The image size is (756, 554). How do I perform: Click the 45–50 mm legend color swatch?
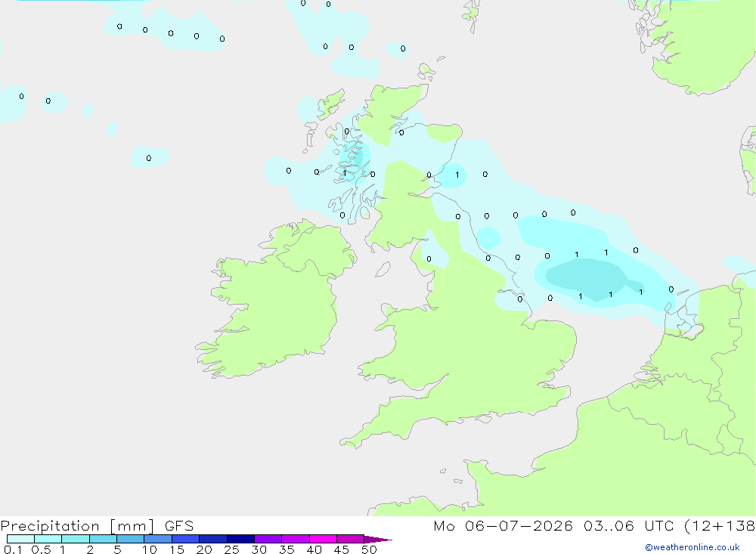pos(350,539)
